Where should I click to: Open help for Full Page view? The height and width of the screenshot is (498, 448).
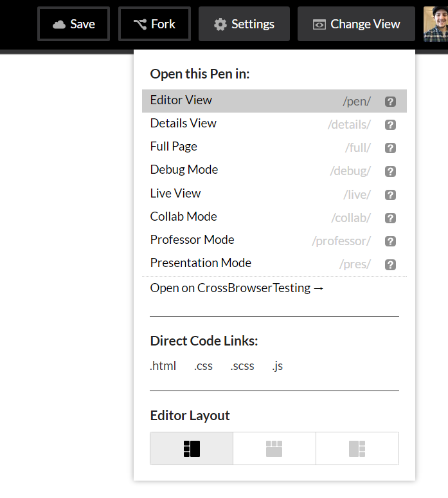click(390, 148)
